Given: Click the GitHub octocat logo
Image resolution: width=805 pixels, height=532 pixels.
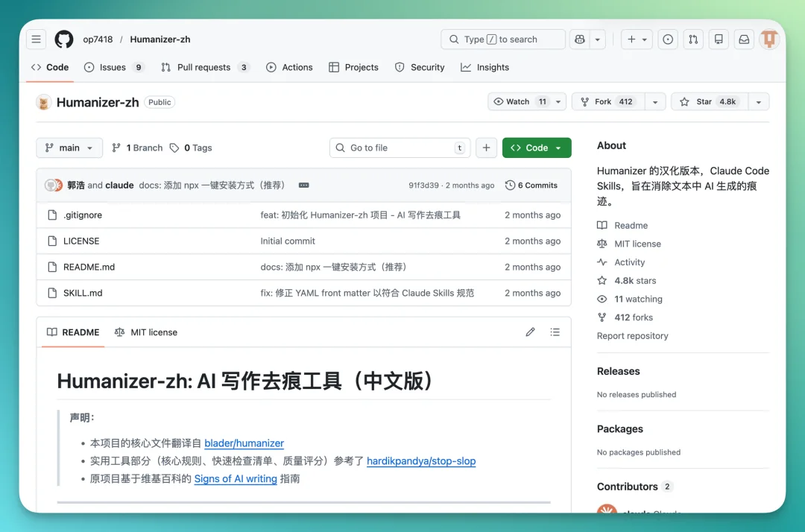Looking at the screenshot, I should pos(63,39).
